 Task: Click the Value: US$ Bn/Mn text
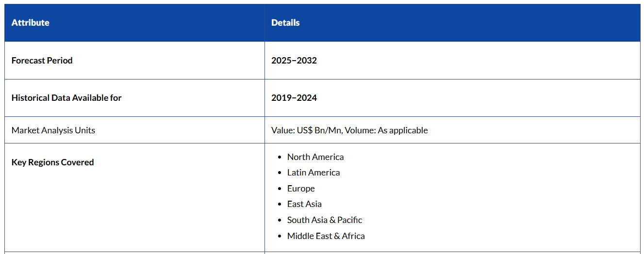click(x=307, y=130)
